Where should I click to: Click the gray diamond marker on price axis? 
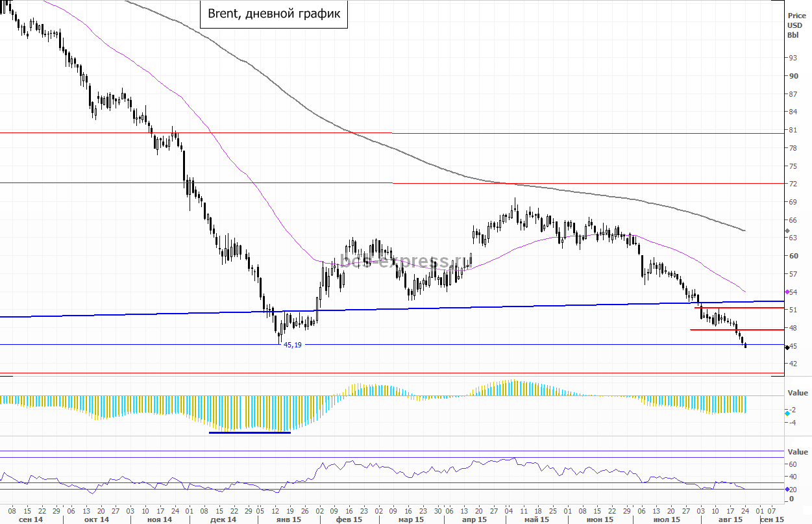point(787,231)
